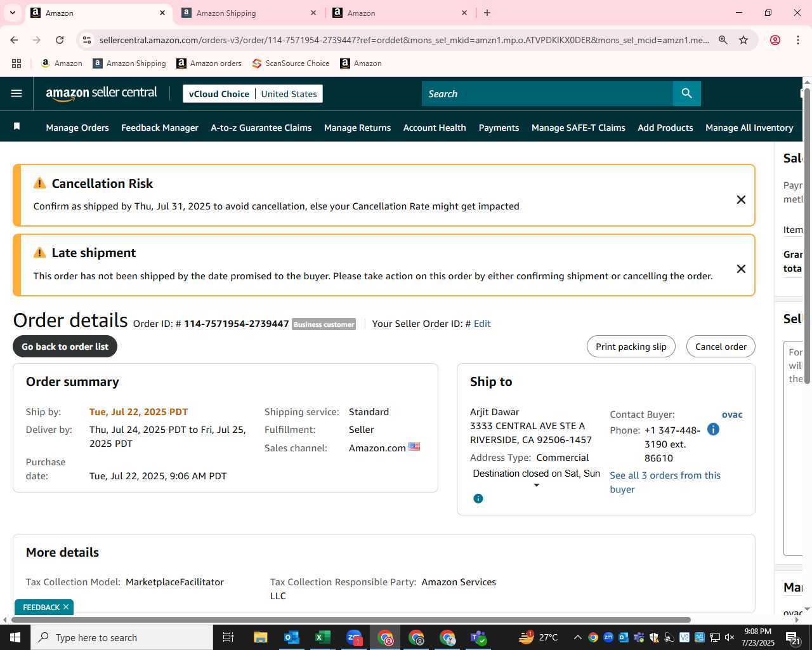Click the browser back arrow
Viewport: 812px width, 650px height.
point(14,40)
